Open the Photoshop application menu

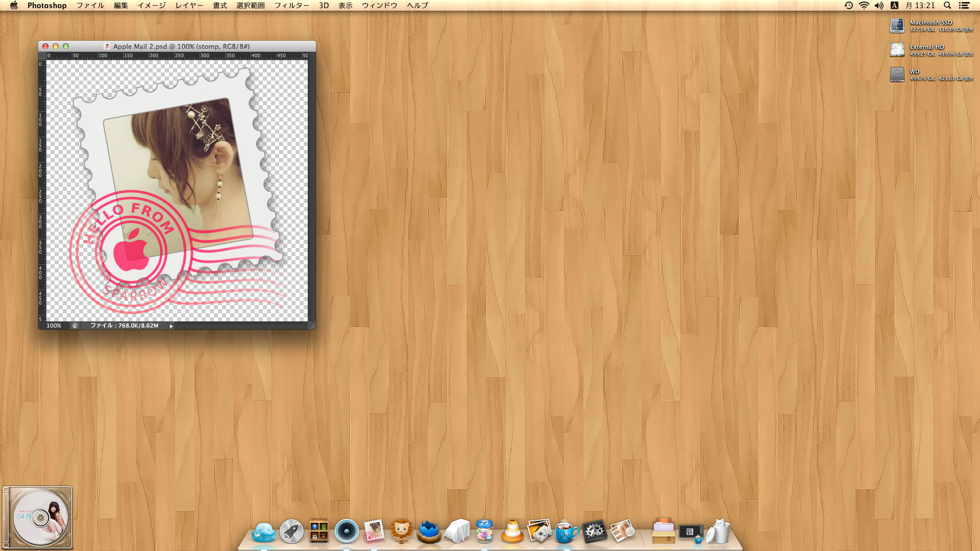(47, 6)
